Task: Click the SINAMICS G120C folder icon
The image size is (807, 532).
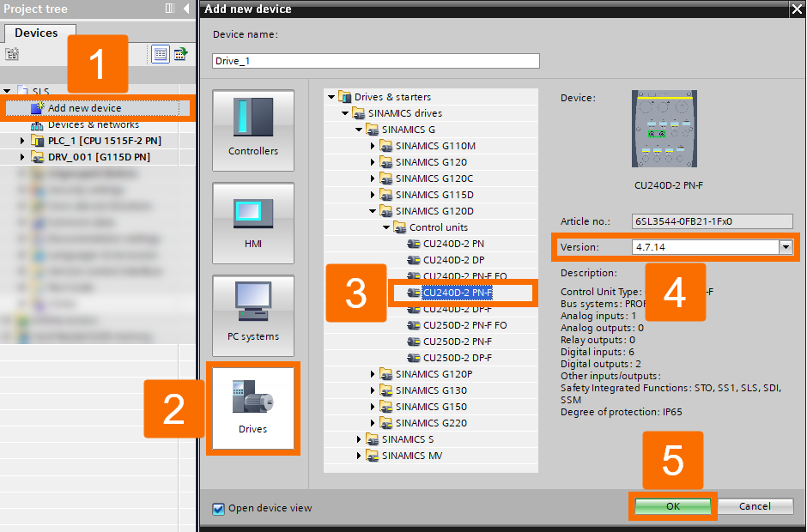Action: click(x=386, y=178)
